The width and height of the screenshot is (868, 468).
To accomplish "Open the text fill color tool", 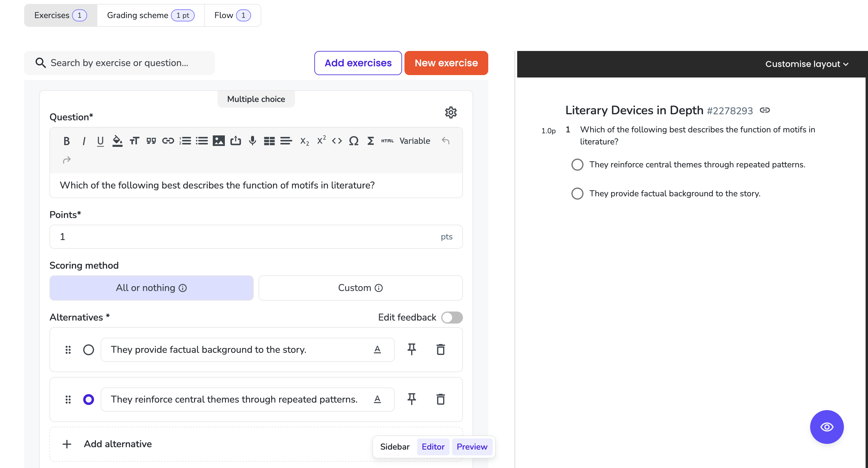I will click(117, 141).
